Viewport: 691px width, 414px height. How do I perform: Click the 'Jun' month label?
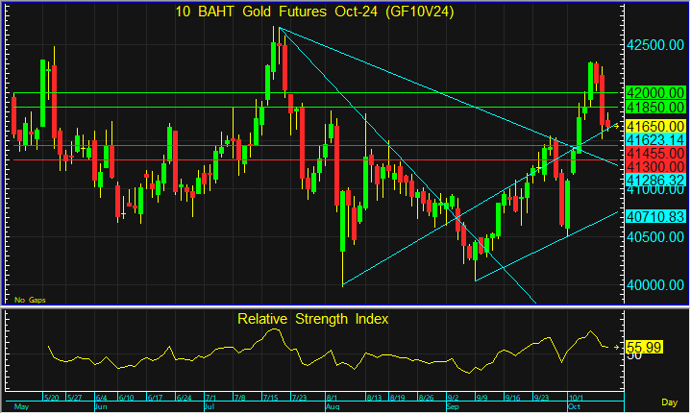click(x=101, y=407)
